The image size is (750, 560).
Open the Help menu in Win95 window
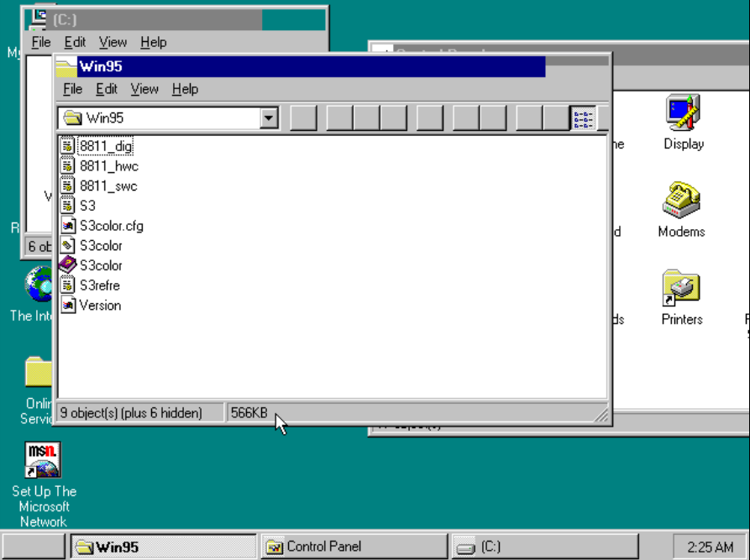coord(185,89)
